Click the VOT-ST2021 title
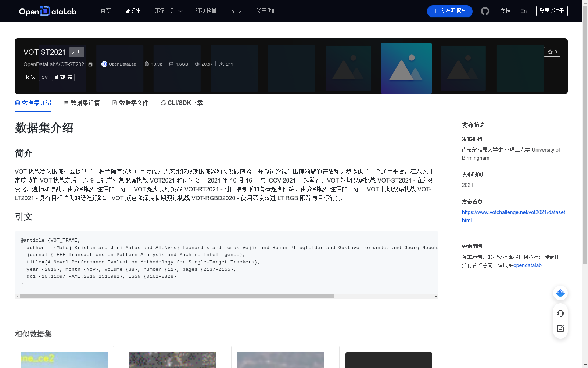 (45, 52)
